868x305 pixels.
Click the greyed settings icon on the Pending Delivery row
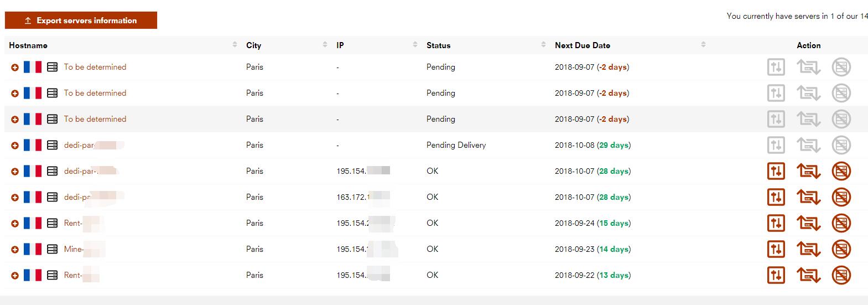pyautogui.click(x=776, y=145)
